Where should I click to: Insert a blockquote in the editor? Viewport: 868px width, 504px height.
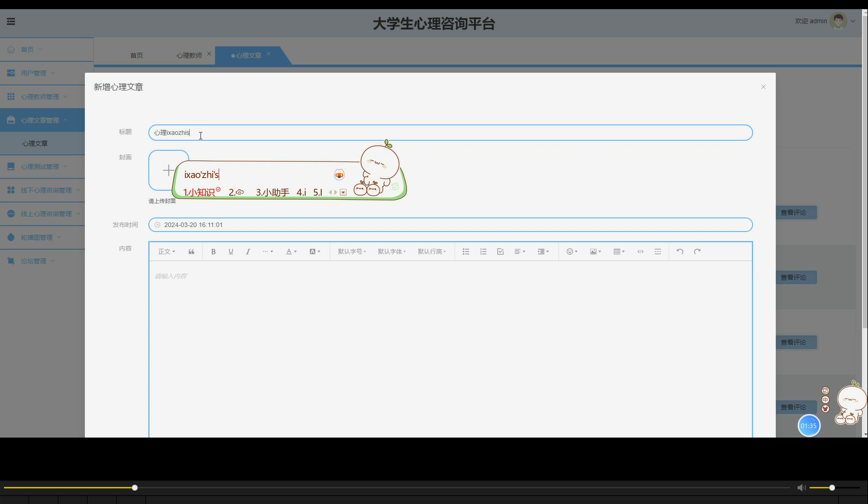point(191,251)
